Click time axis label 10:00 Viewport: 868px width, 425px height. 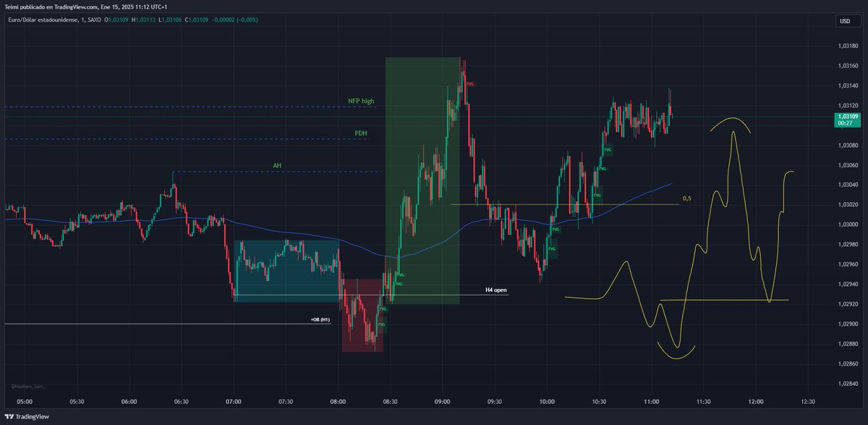(547, 401)
